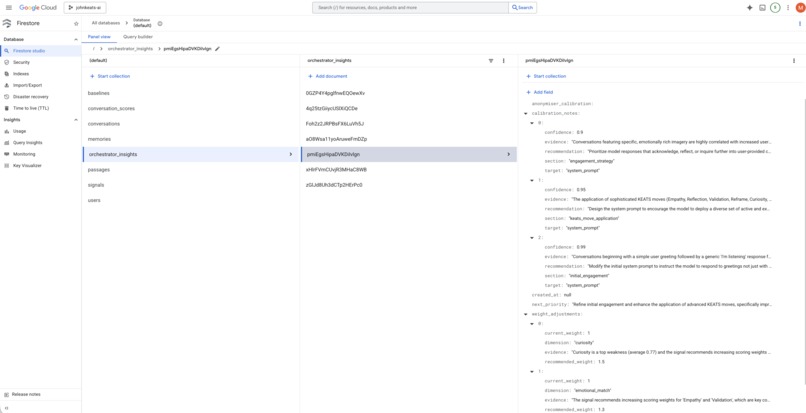
Task: Click Add document button
Action: (x=328, y=76)
